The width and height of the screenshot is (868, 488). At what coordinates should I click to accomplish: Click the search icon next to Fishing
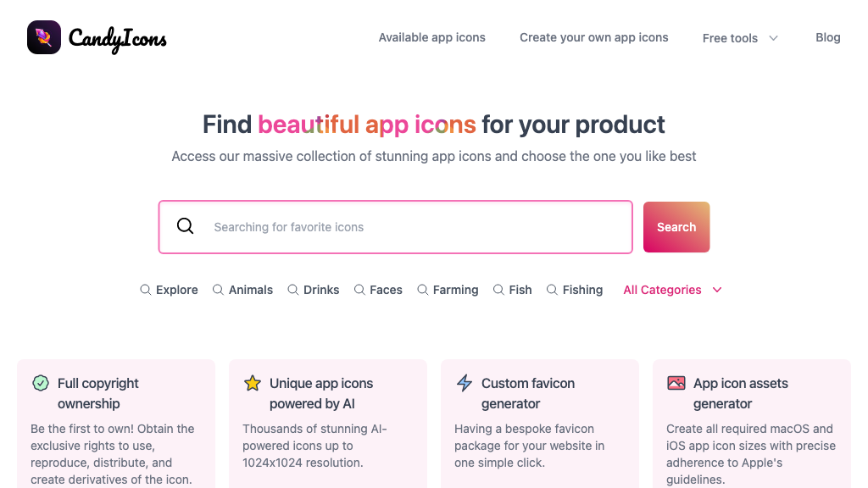pos(551,290)
